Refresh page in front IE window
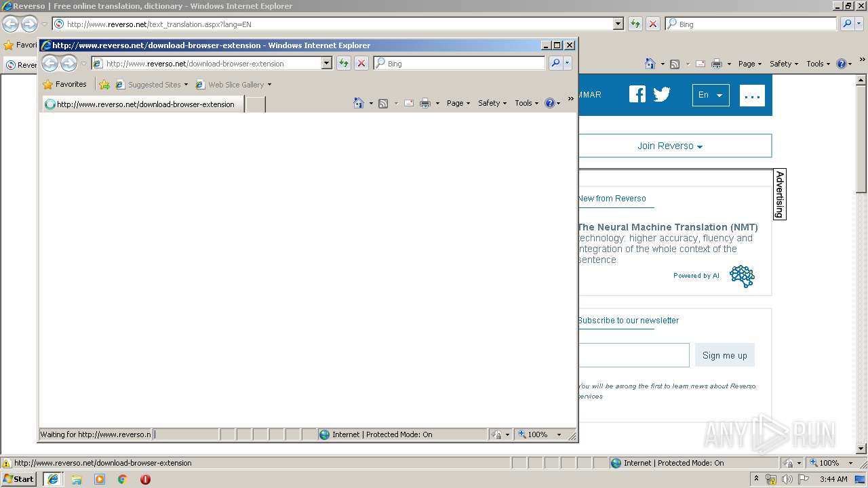The image size is (868, 488). coord(344,63)
